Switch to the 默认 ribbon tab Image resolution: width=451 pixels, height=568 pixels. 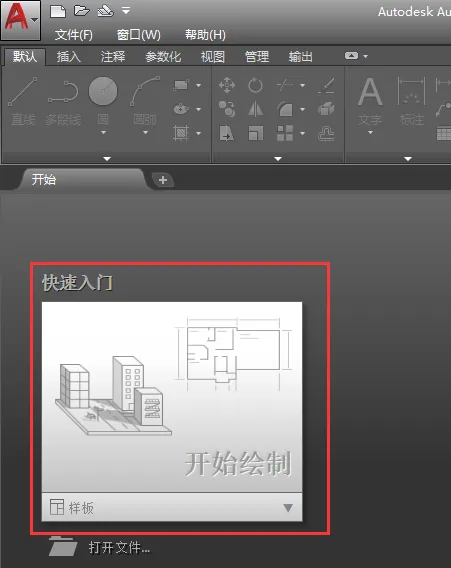[25, 57]
